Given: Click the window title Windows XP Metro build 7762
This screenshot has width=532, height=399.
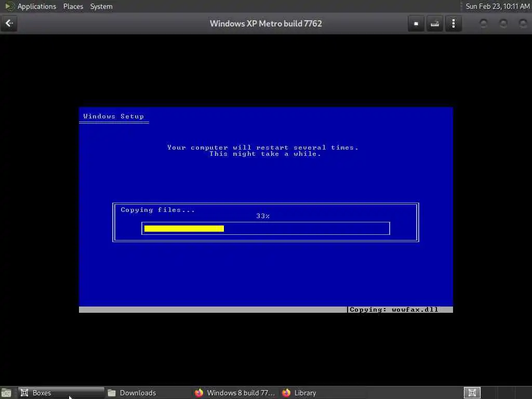Looking at the screenshot, I should pyautogui.click(x=265, y=23).
